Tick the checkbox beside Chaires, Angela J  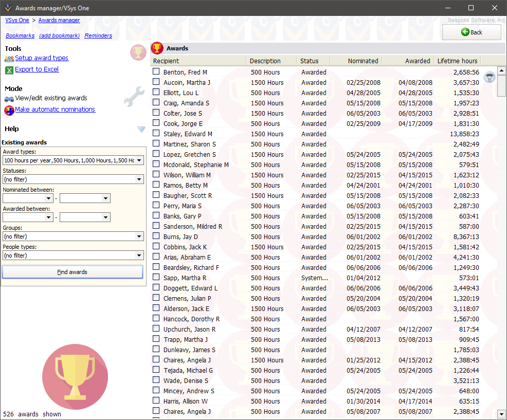[x=155, y=360]
